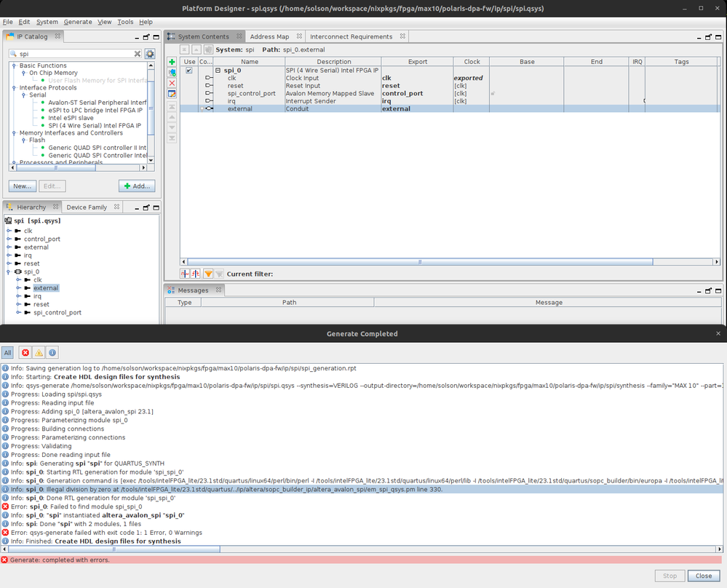This screenshot has width=727, height=588.
Task: Select Generic QUAD SPI controller II entry
Action: (97, 148)
